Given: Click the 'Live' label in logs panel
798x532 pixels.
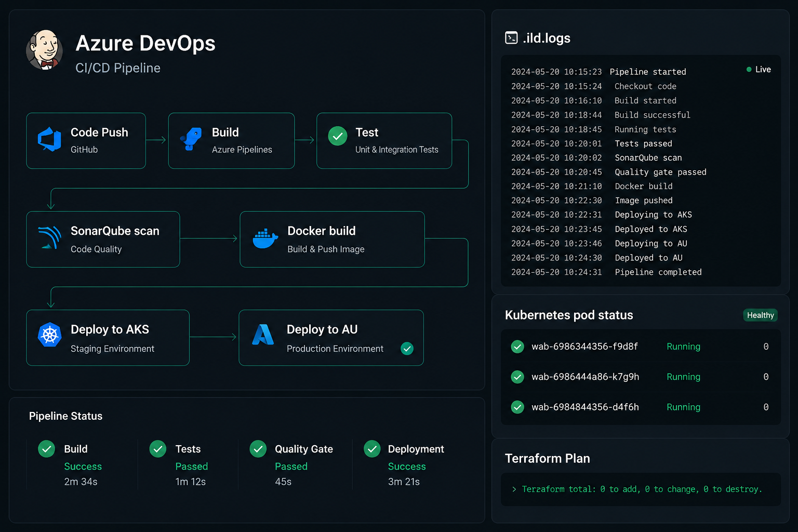Looking at the screenshot, I should [x=763, y=69].
